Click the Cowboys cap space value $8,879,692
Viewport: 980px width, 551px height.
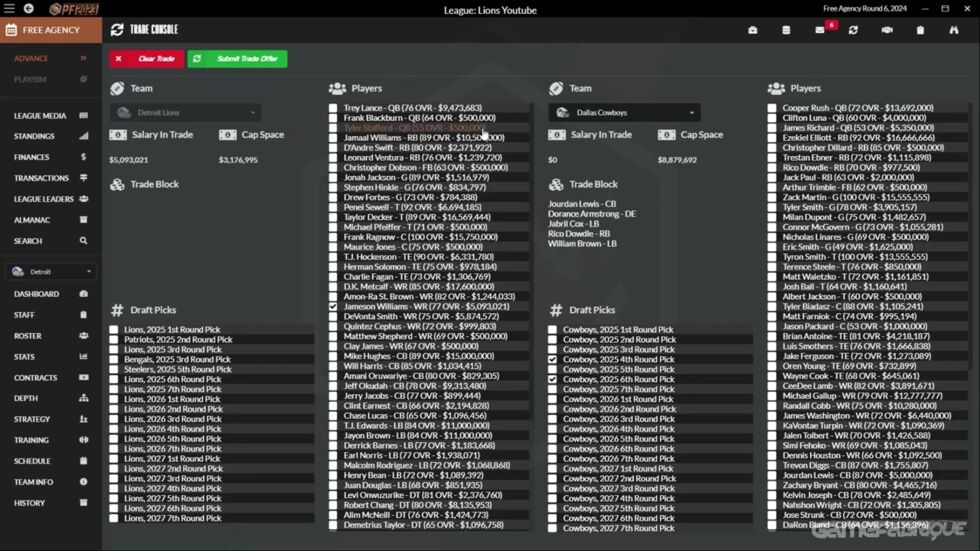pos(677,160)
